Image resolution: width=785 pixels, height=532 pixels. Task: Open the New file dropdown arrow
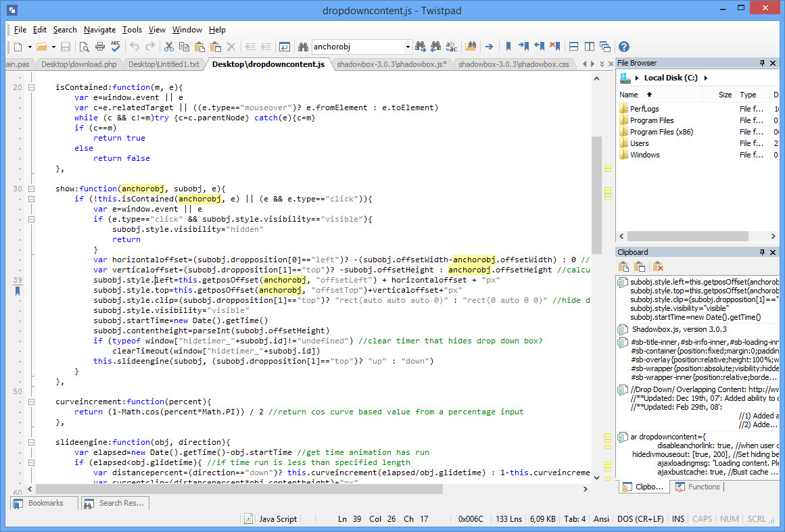point(30,47)
